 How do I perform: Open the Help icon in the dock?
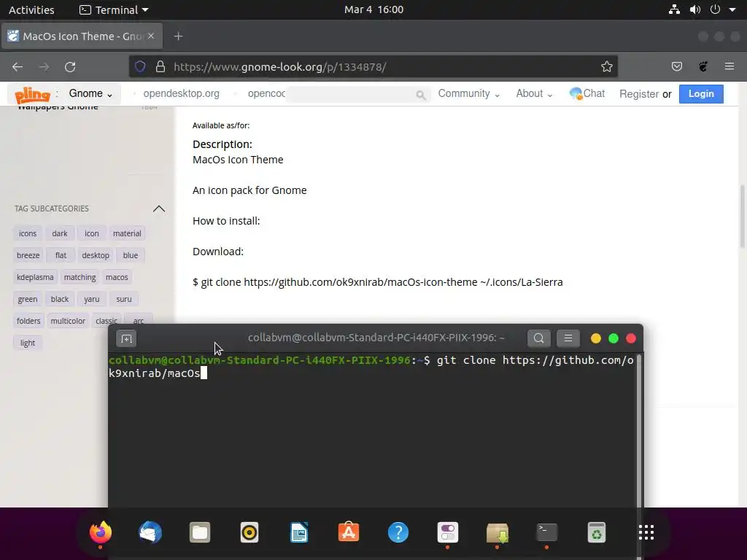pos(398,532)
